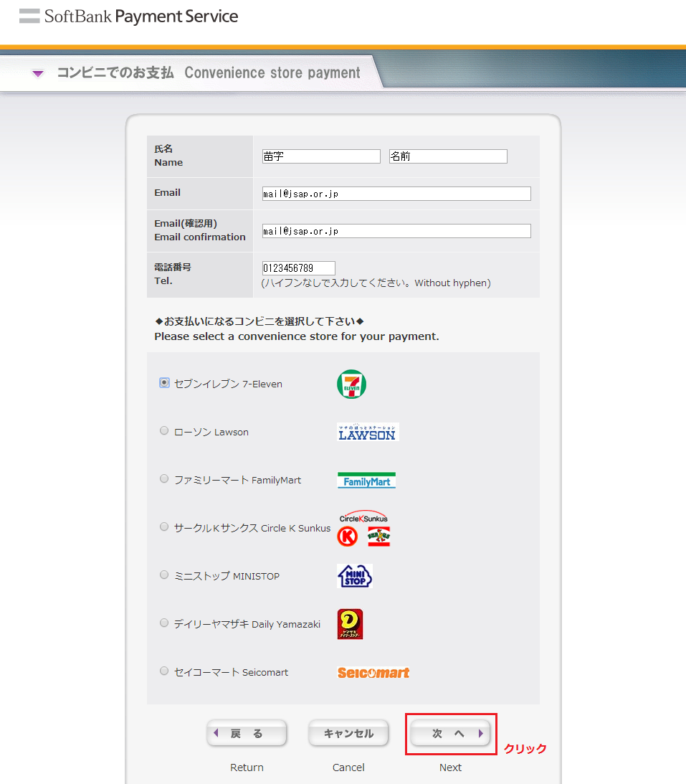Click the Seicomart logo
This screenshot has width=686, height=784.
(373, 673)
